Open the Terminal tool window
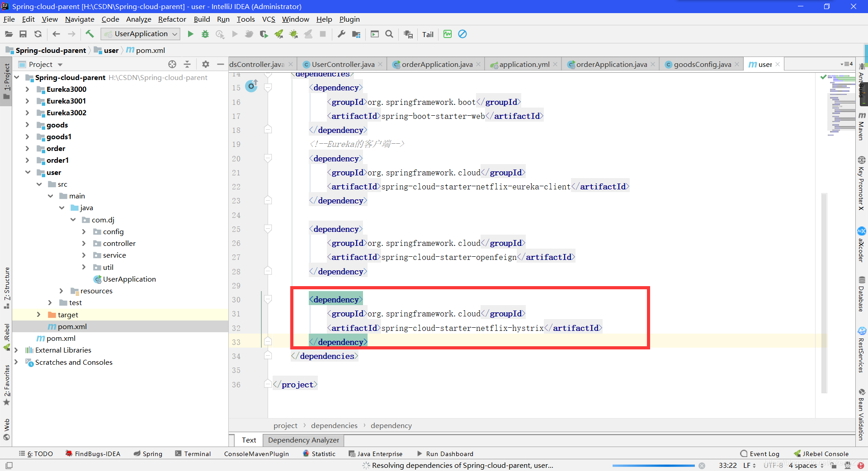This screenshot has width=868, height=471. point(193,454)
